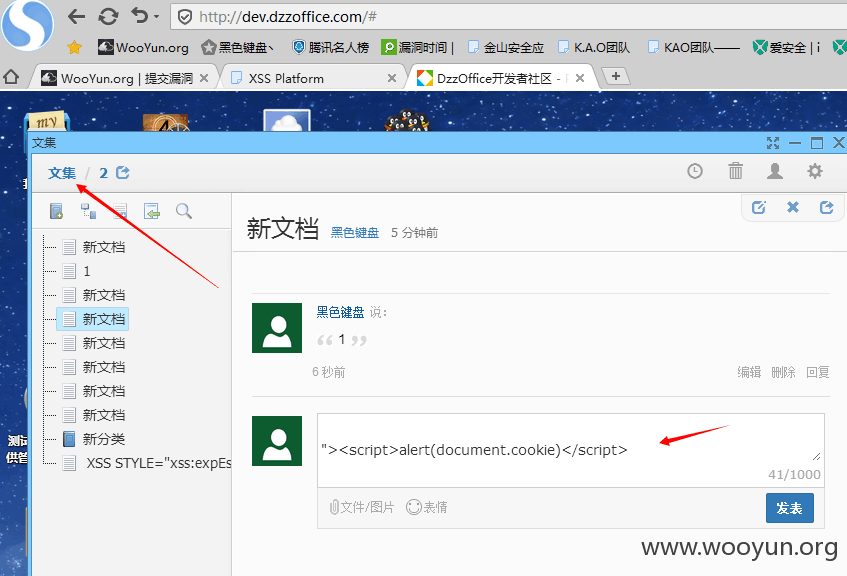Click the blue X icon near edit
This screenshot has width=847, height=576.
(792, 207)
